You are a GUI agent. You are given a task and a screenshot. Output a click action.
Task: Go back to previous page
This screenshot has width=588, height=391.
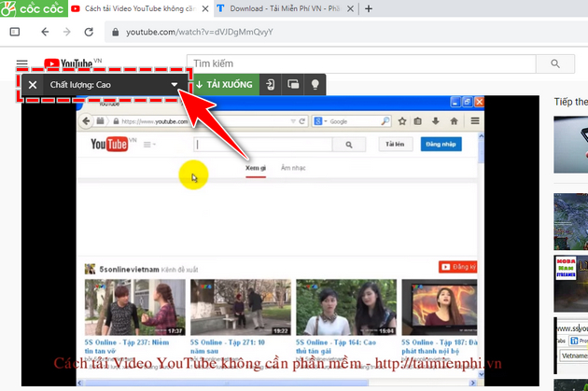tap(45, 32)
